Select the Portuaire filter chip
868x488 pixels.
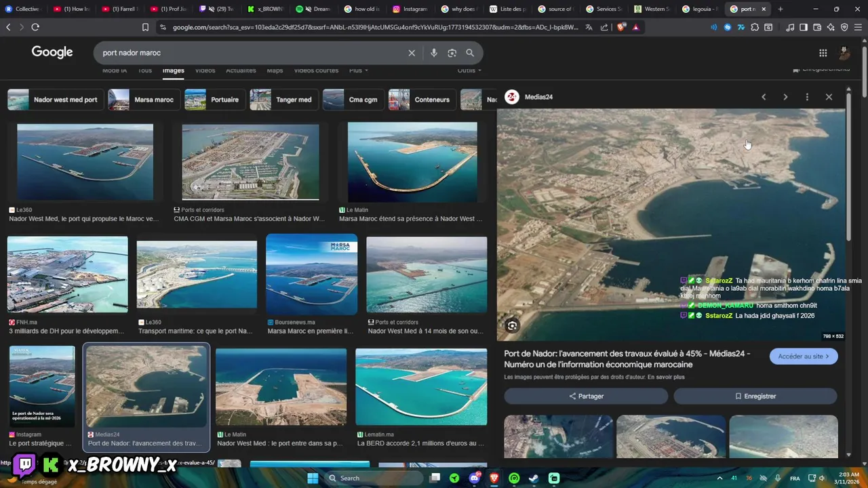pyautogui.click(x=215, y=100)
